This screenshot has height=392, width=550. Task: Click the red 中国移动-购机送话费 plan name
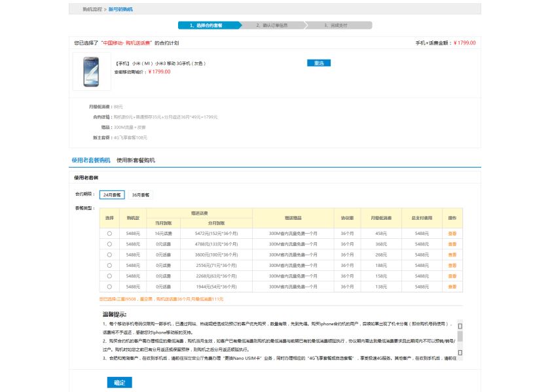tap(127, 43)
